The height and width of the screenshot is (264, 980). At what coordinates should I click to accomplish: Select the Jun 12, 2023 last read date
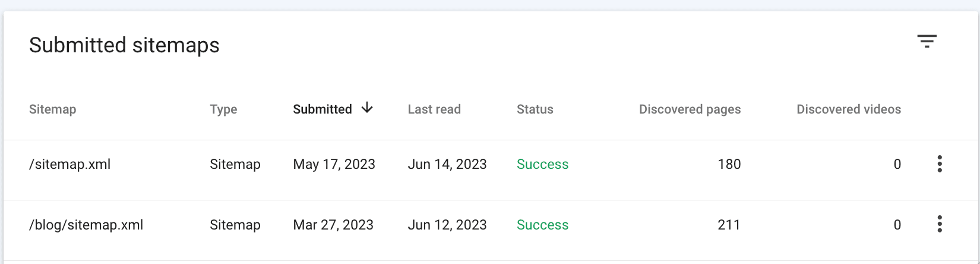[447, 225]
